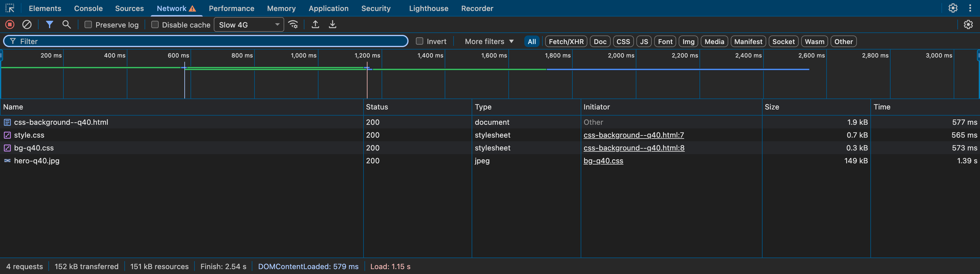
Task: Select the hero-q40.jpg request
Action: (490, 161)
